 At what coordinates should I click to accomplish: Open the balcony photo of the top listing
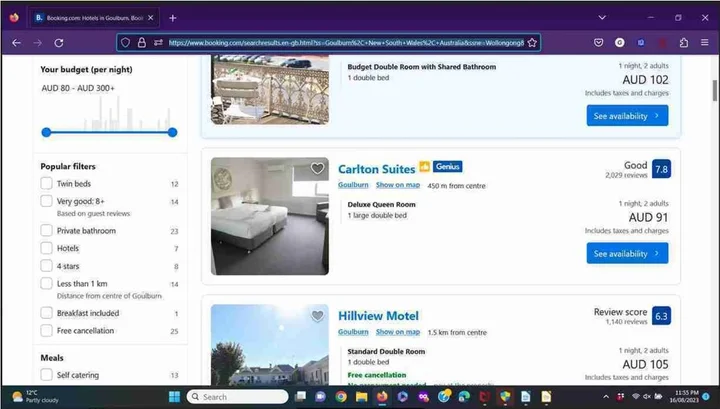click(270, 90)
